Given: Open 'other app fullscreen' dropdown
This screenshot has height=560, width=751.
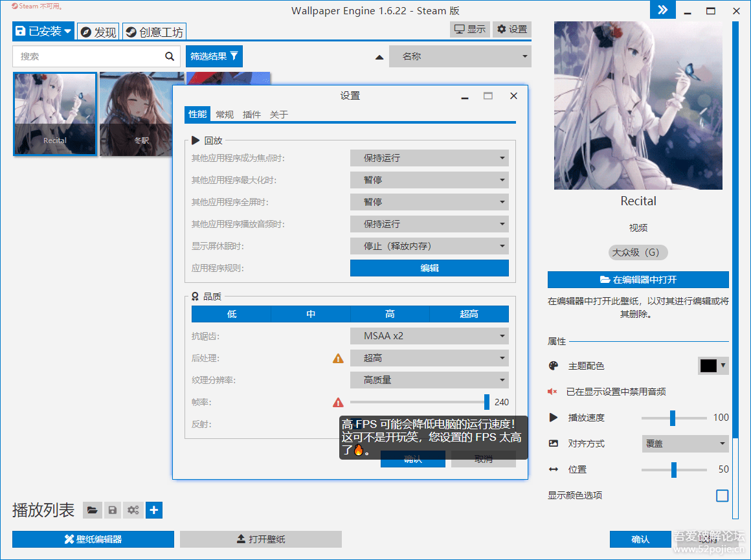Looking at the screenshot, I should (x=429, y=202).
